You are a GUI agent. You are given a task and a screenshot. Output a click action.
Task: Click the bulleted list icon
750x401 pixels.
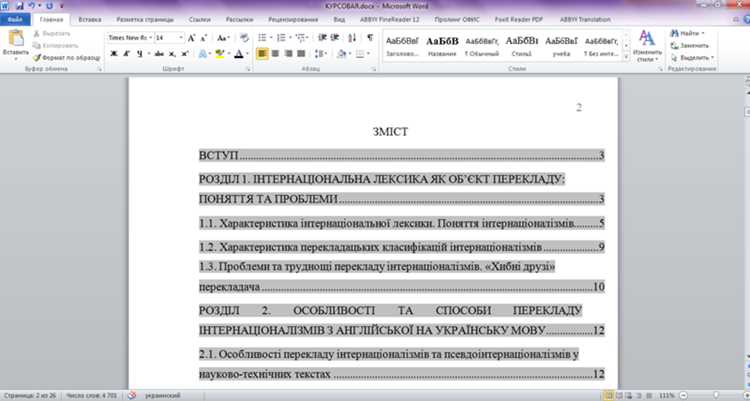point(262,38)
